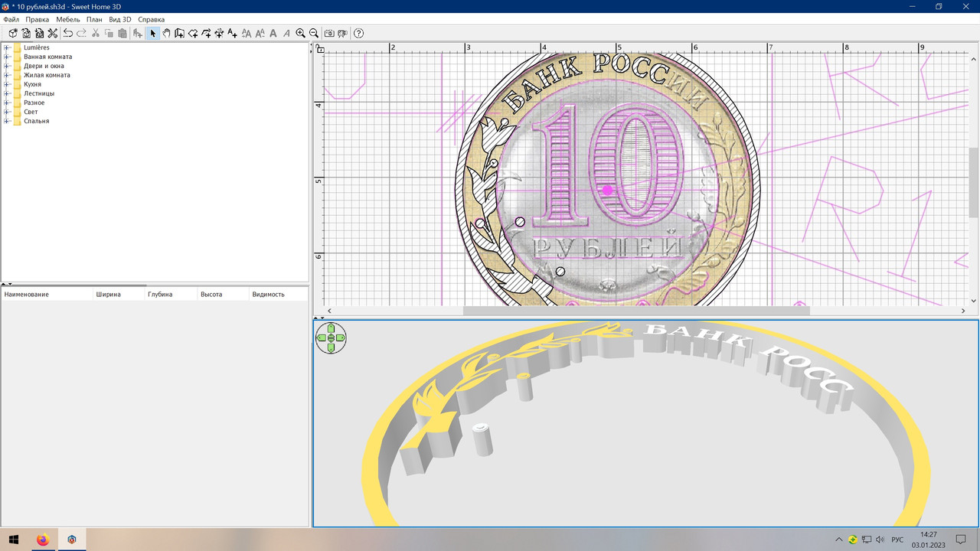
Task: Expand the Лестницы folder
Action: 7,93
